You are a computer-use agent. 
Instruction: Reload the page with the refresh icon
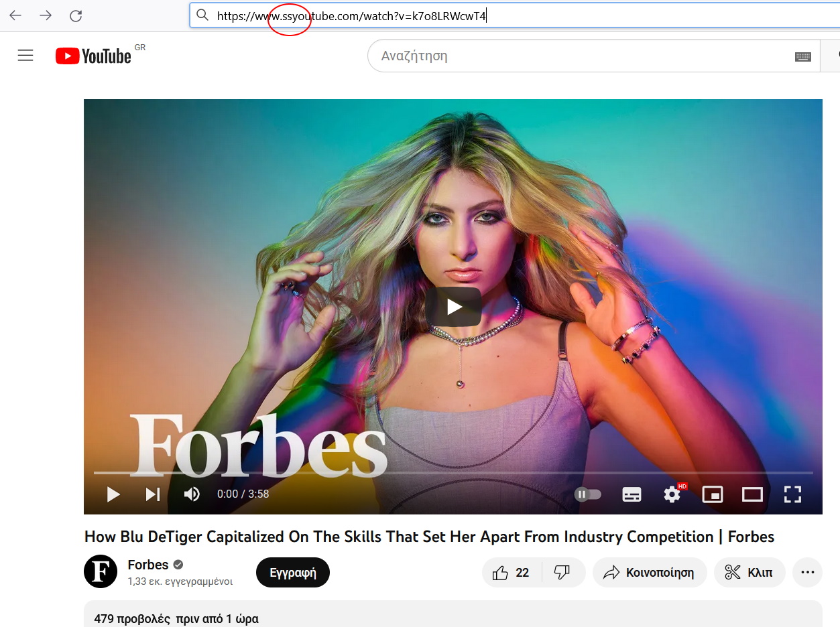(x=76, y=15)
